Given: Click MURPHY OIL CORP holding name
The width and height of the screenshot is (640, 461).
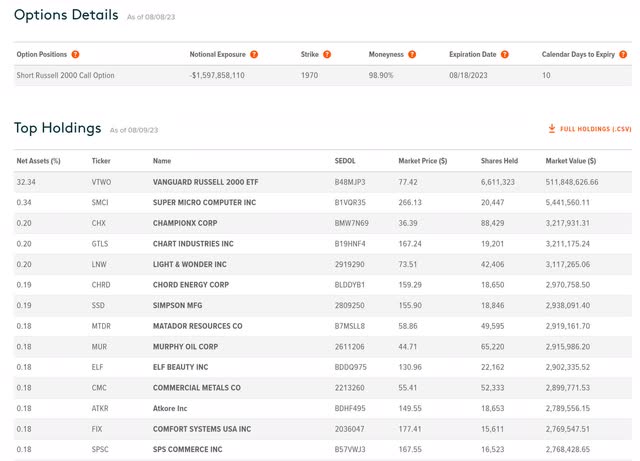Looking at the screenshot, I should (x=185, y=347).
